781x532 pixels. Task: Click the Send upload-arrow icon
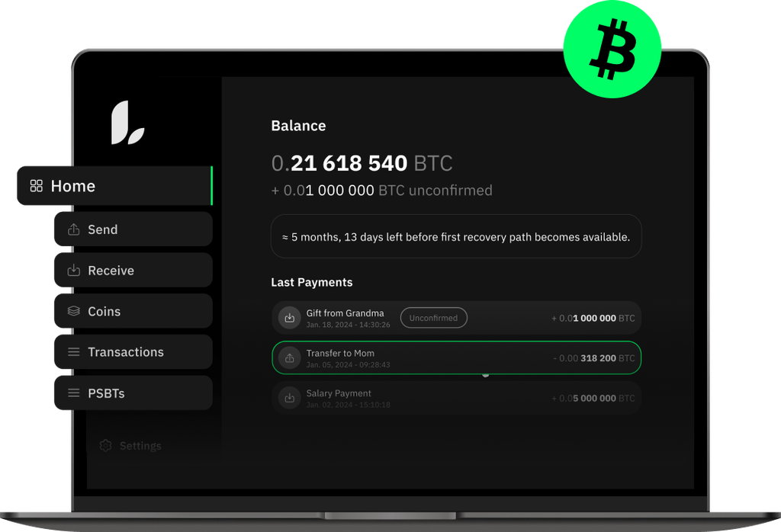pyautogui.click(x=74, y=229)
